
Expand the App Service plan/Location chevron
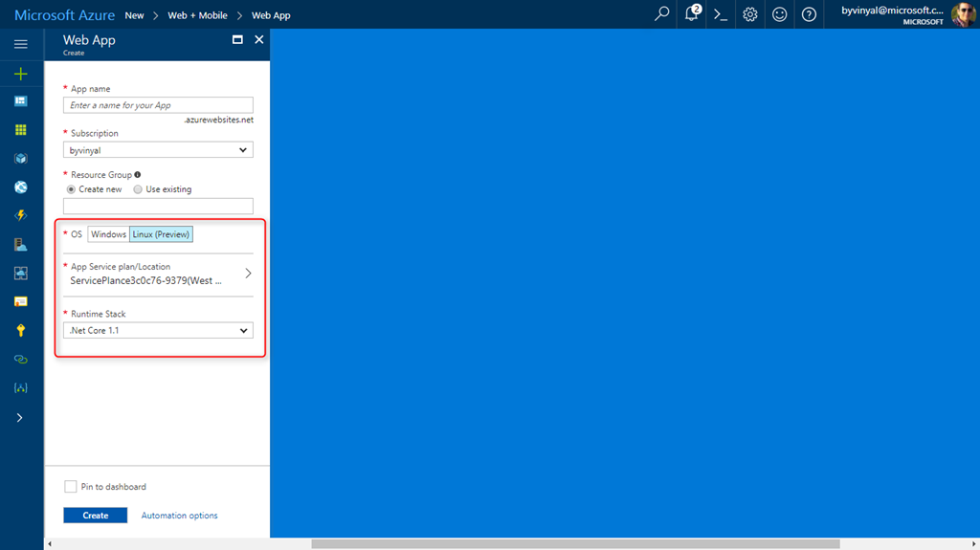pyautogui.click(x=248, y=274)
